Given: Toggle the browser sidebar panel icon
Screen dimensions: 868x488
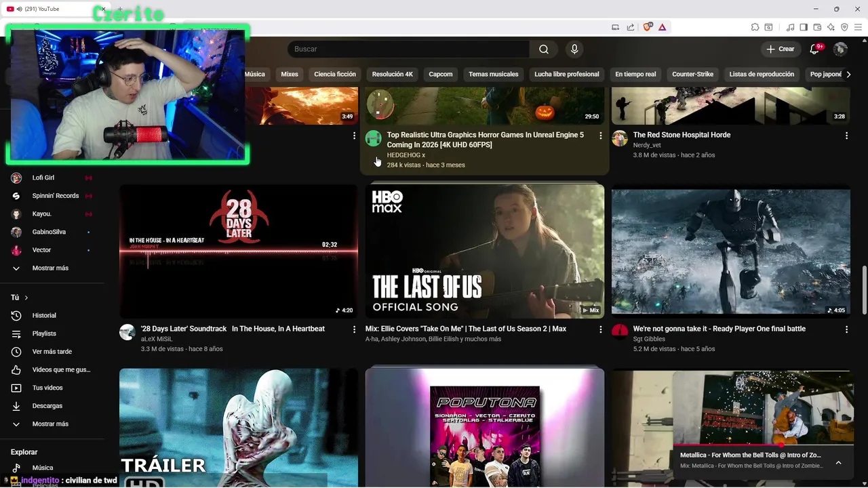Looking at the screenshot, I should [804, 27].
